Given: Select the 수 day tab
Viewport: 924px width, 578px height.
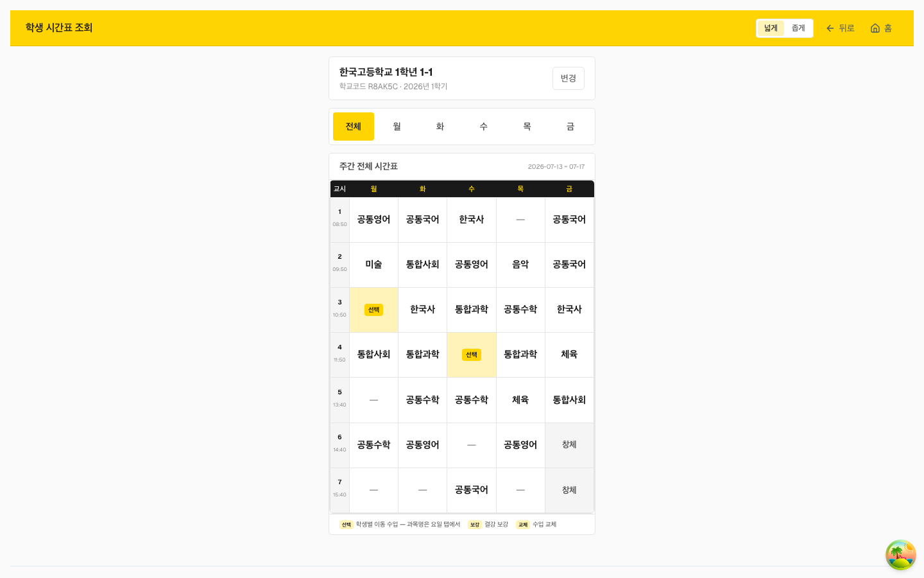Looking at the screenshot, I should [x=484, y=127].
